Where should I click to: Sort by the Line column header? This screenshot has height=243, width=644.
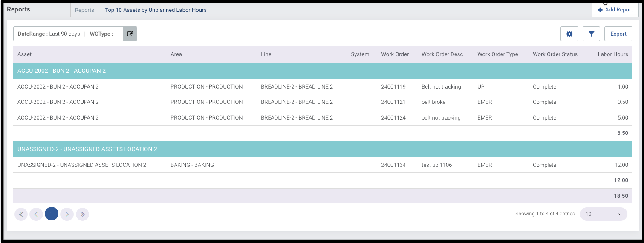click(x=266, y=54)
